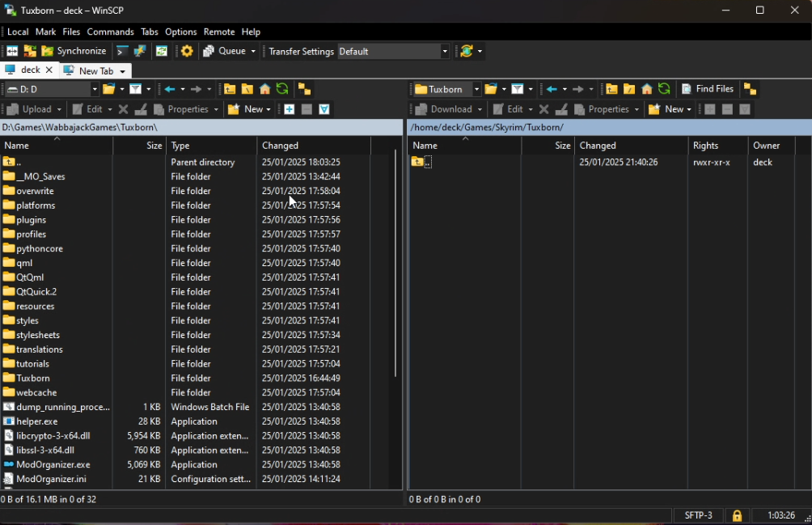812x525 pixels.
Task: Open the Transfer Settings Default combo box
Action: (x=393, y=51)
